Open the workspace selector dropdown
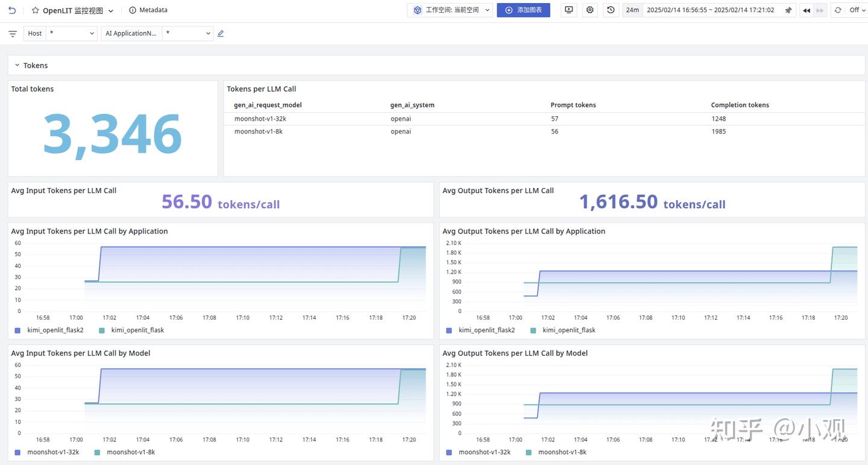This screenshot has height=465, width=868. pos(450,10)
